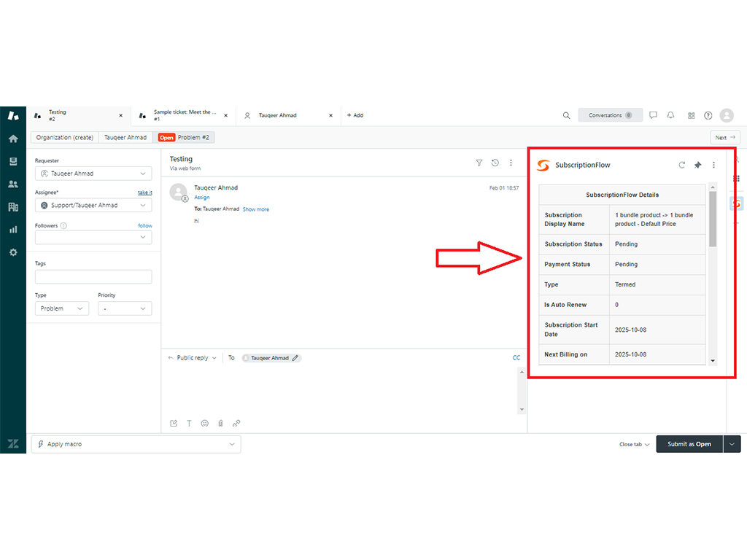Open the conversation filter icon

point(479,163)
